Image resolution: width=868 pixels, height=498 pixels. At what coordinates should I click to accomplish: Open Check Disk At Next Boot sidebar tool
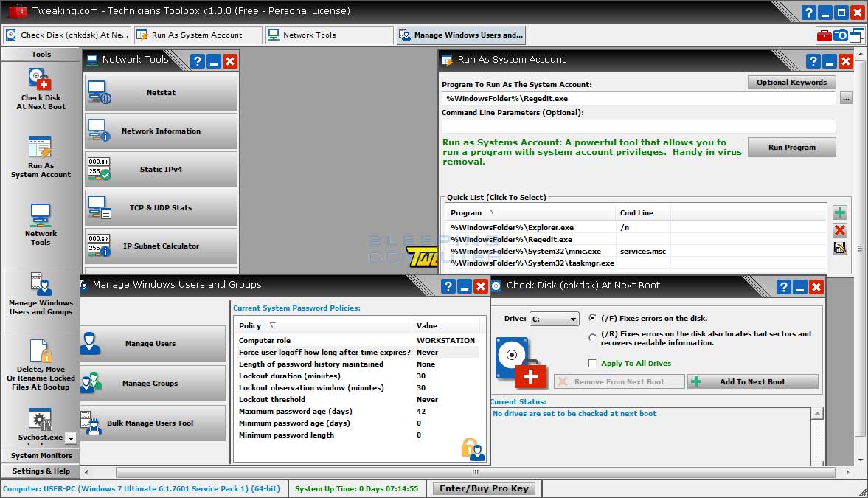[41, 89]
